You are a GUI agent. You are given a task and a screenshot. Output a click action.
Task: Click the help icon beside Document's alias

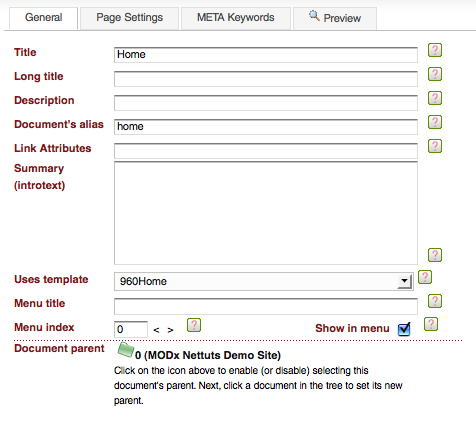click(435, 122)
